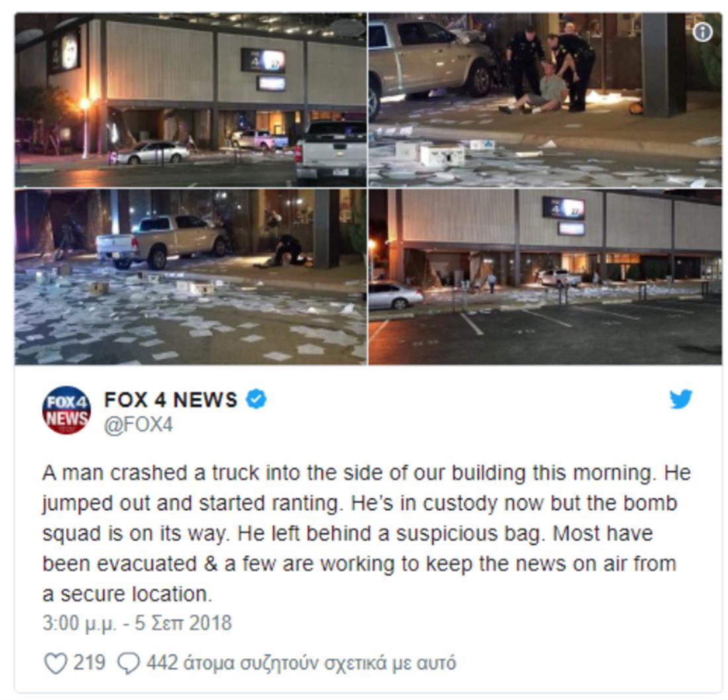Click the reply speech bubble icon
The height and width of the screenshot is (700, 728).
click(128, 663)
